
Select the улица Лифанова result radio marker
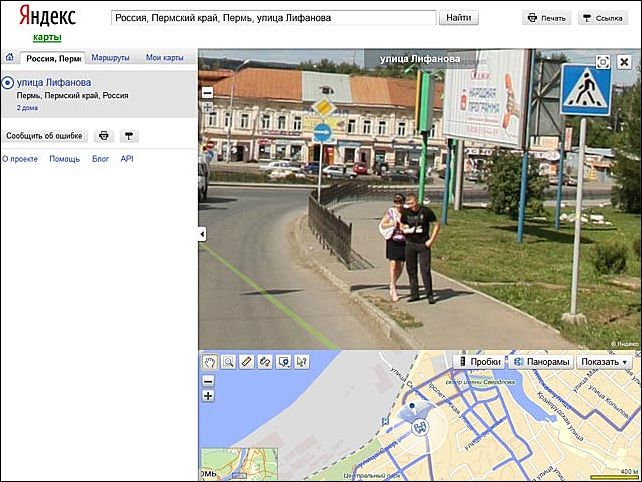click(8, 82)
